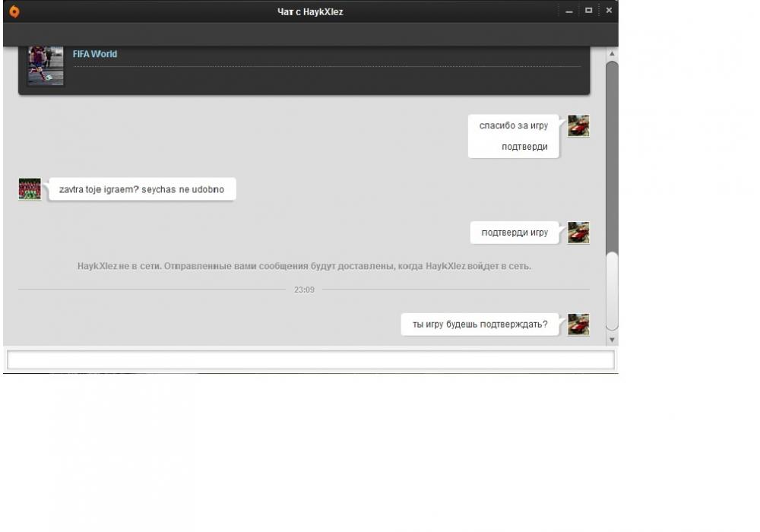Click avatar beside "ты игру будешь подтверждать?"

[578, 325]
